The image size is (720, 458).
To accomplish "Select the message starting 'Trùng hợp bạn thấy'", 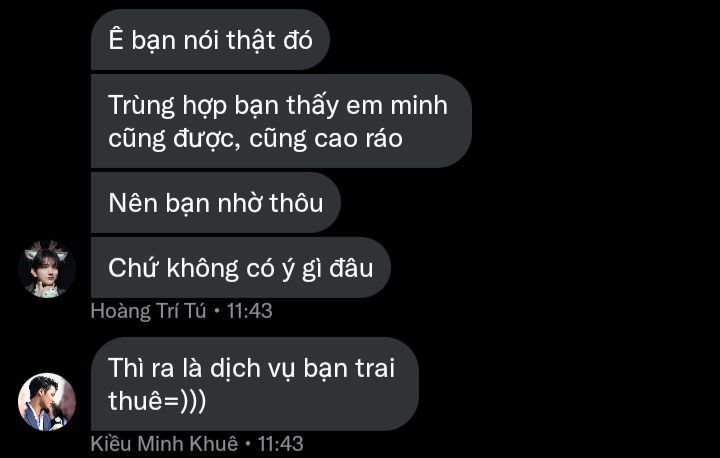I will pyautogui.click(x=281, y=121).
